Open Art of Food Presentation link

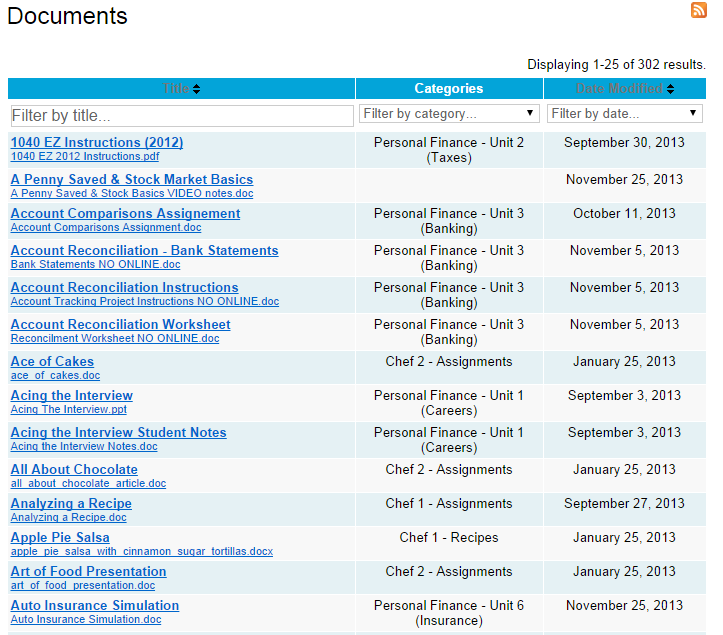(89, 571)
